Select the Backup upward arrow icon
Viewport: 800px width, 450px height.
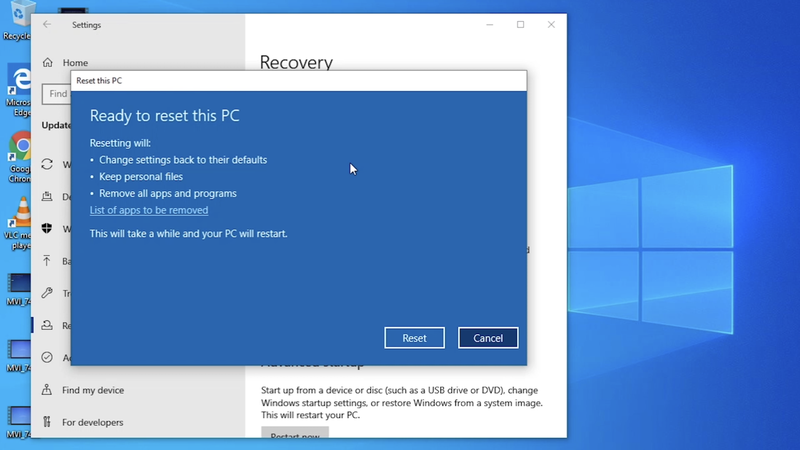47,261
